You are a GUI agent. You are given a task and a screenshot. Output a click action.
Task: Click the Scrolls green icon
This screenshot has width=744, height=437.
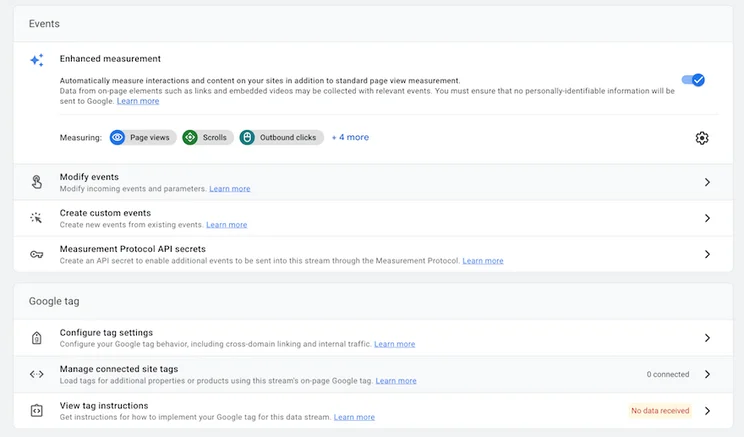[x=190, y=138]
